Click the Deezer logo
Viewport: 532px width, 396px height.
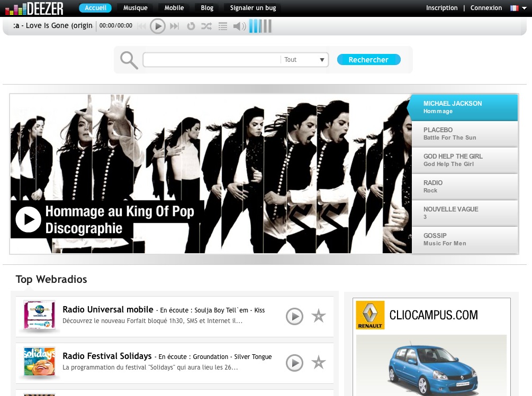[x=34, y=8]
